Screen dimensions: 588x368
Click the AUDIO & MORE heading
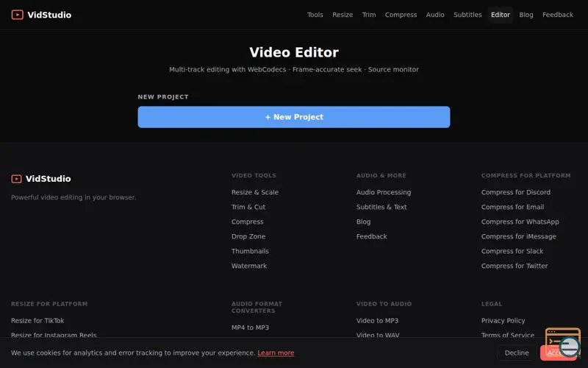click(x=381, y=175)
